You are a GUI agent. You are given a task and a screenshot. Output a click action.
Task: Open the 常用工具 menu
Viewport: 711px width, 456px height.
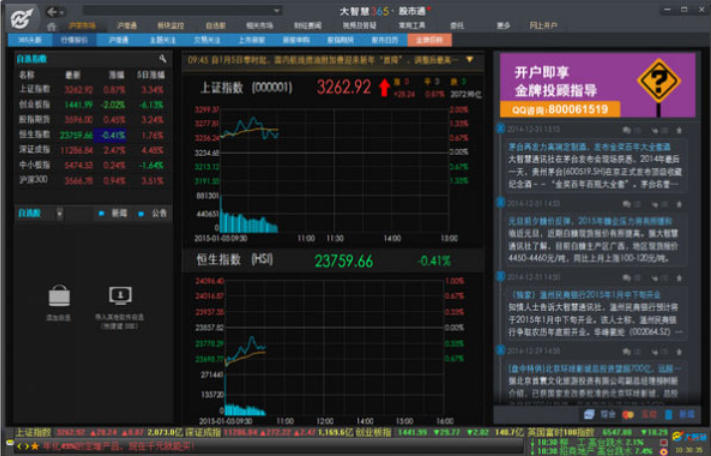pyautogui.click(x=411, y=25)
